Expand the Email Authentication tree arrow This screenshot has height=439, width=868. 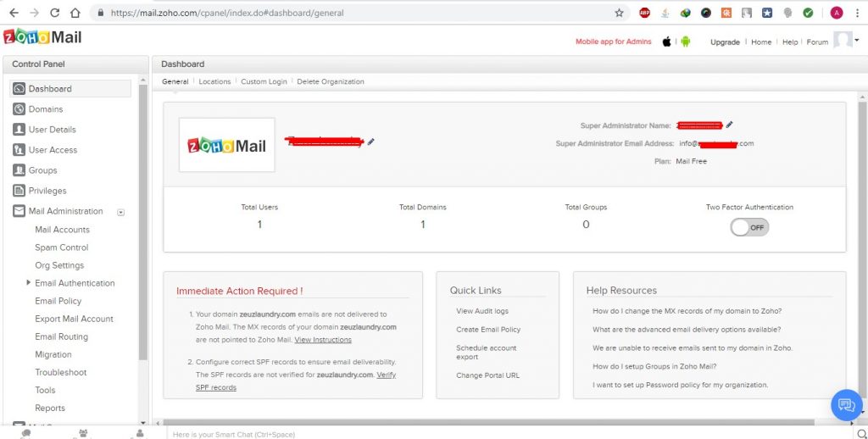[x=28, y=283]
